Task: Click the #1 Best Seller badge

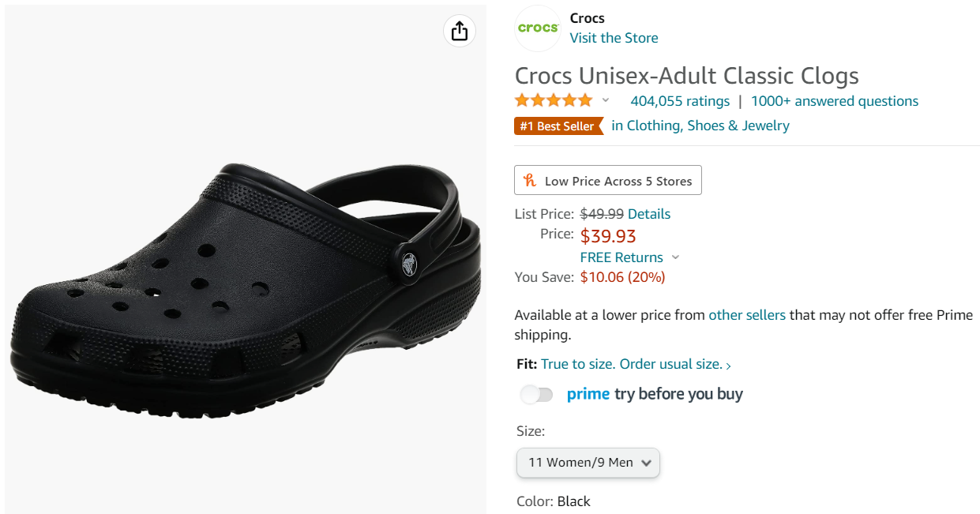Action: click(558, 126)
